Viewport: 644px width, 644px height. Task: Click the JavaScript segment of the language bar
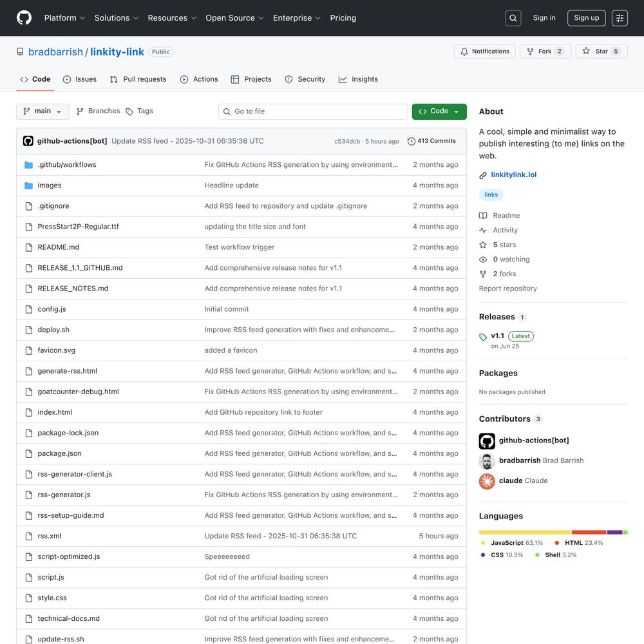[x=525, y=533]
